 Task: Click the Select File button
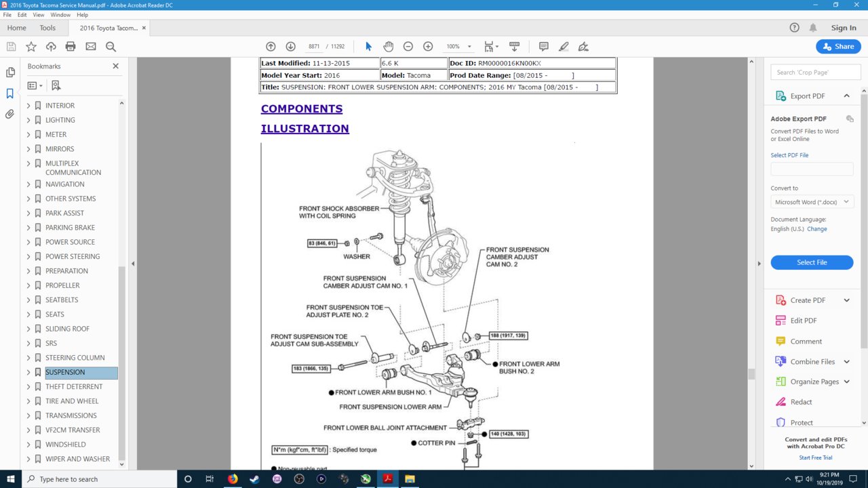[x=812, y=262]
